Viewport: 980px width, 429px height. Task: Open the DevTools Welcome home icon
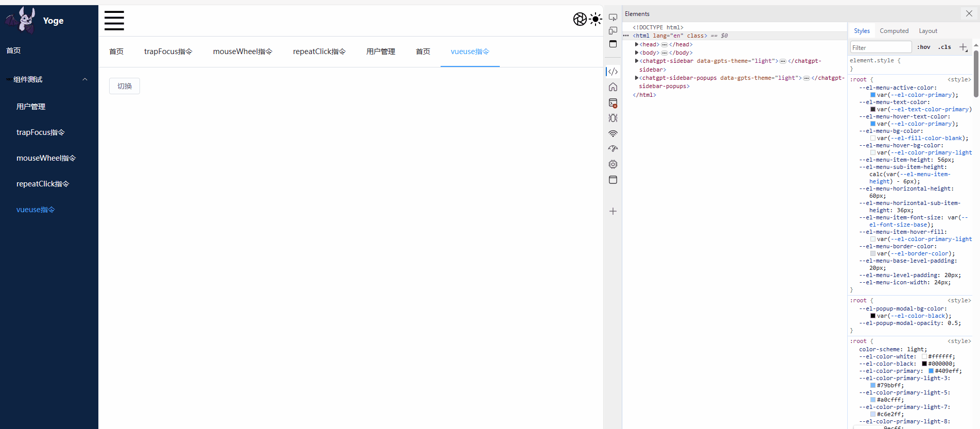pos(613,87)
